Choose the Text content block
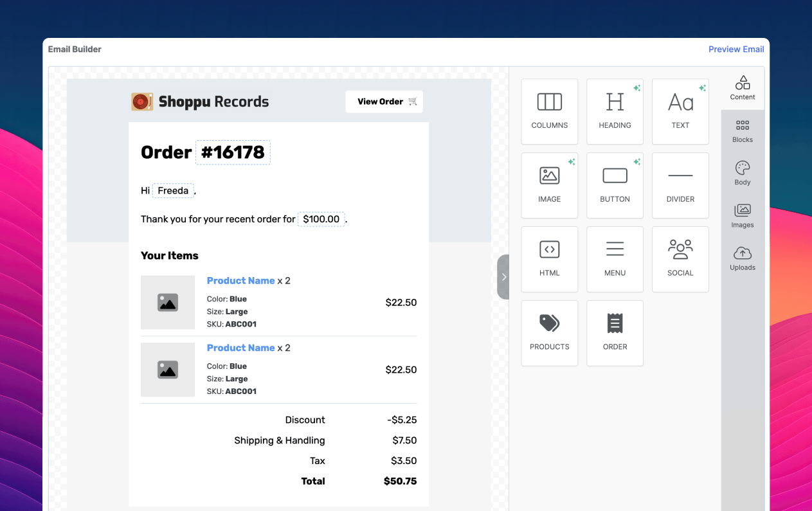Viewport: 812px width, 511px height. 680,111
